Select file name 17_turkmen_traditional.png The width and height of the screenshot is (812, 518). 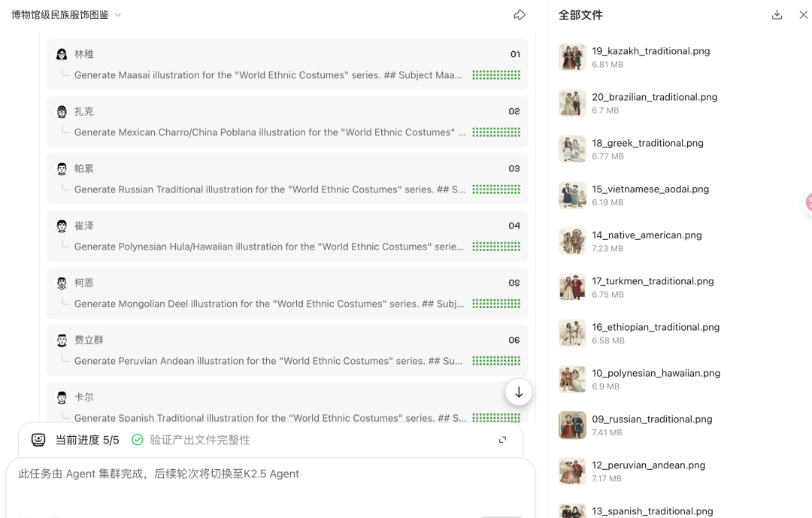pyautogui.click(x=653, y=281)
